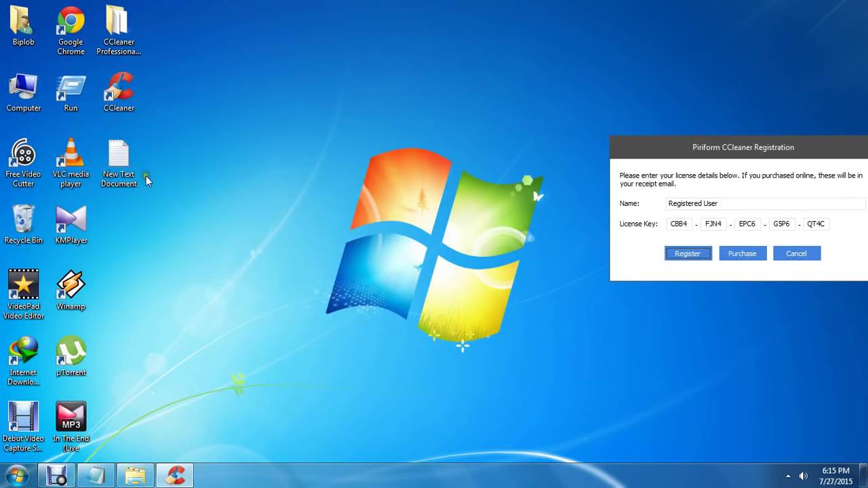
Task: Open the Notepad taskbar button
Action: point(95,475)
